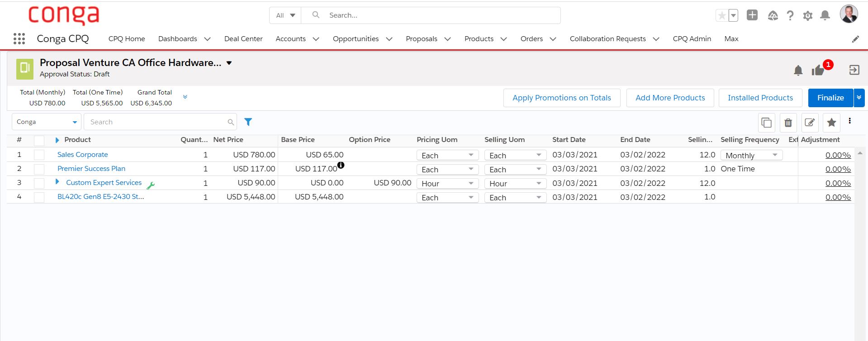
Task: Click the copy line items icon
Action: 766,123
